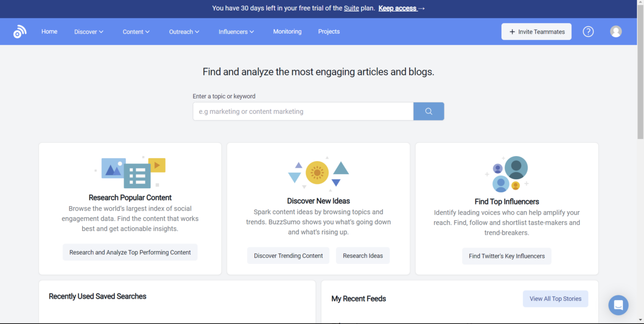Viewport: 644px width, 324px height.
Task: Navigate to Home in the navbar
Action: tap(49, 32)
